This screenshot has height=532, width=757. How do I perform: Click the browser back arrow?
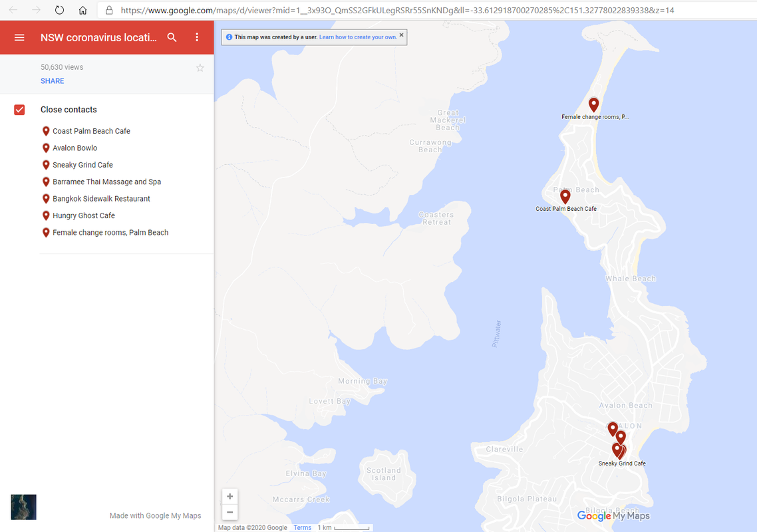click(x=13, y=10)
